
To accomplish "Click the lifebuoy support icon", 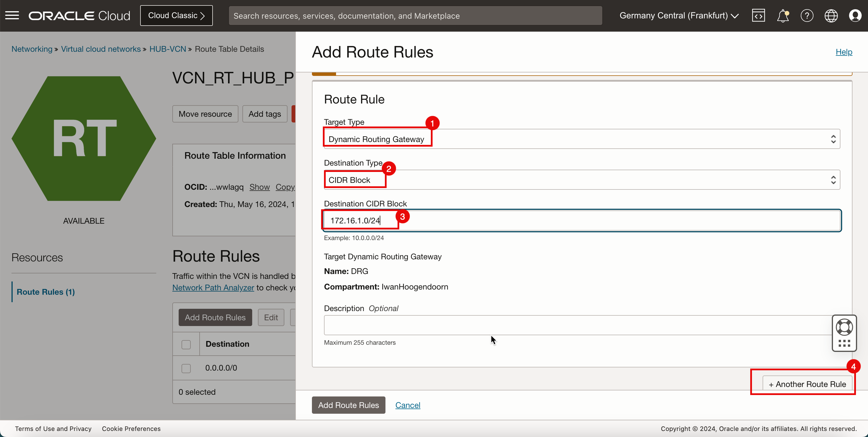I will click(x=844, y=327).
